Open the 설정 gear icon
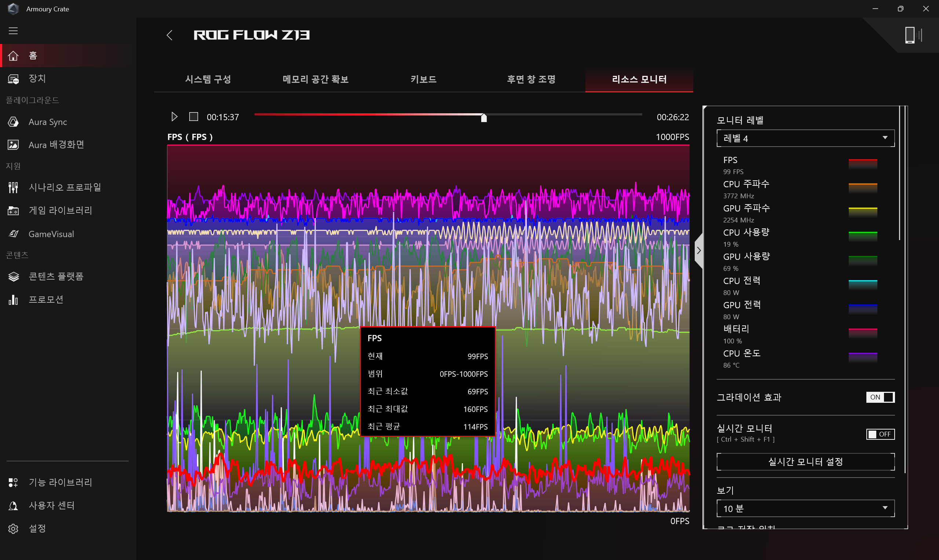This screenshot has width=939, height=560. tap(13, 529)
